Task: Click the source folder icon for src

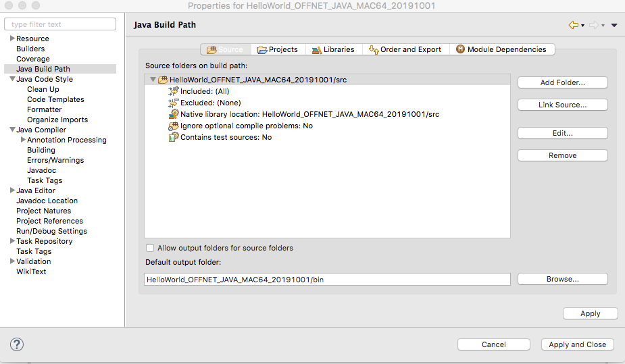Action: click(163, 80)
